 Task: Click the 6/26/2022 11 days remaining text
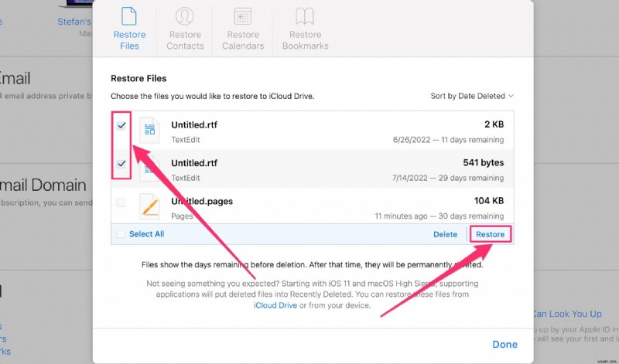[448, 140]
